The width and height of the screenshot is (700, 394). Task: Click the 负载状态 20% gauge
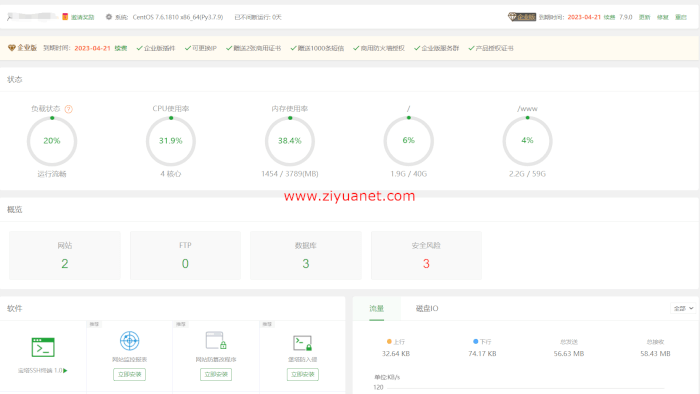coord(52,141)
